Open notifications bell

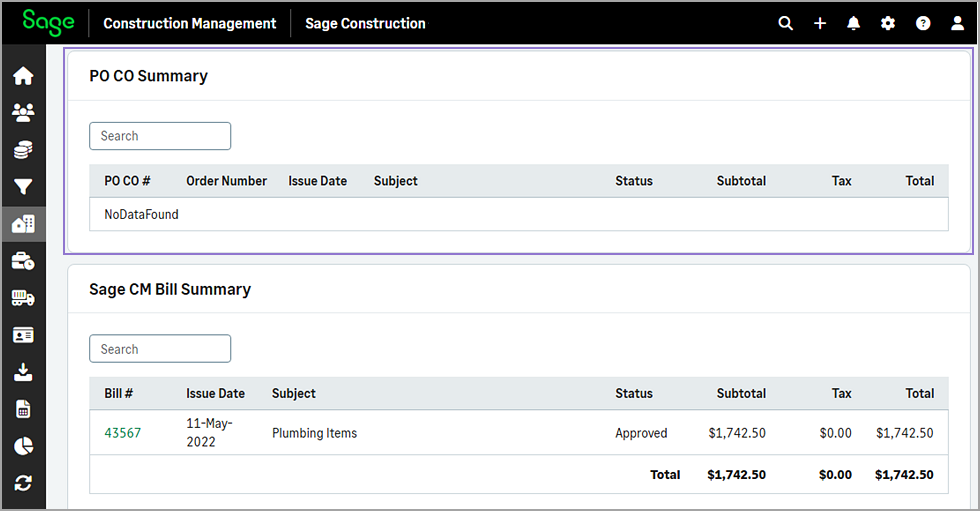tap(853, 24)
